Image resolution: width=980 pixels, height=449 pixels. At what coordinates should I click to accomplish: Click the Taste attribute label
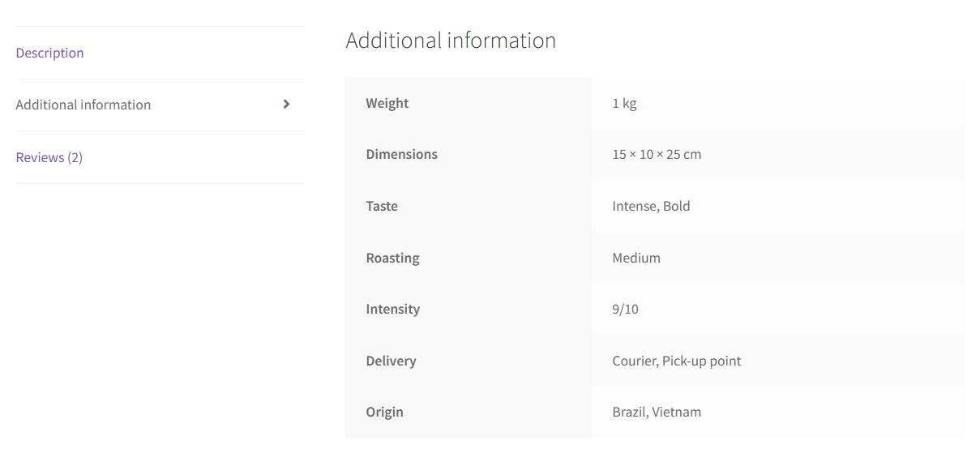click(x=382, y=206)
